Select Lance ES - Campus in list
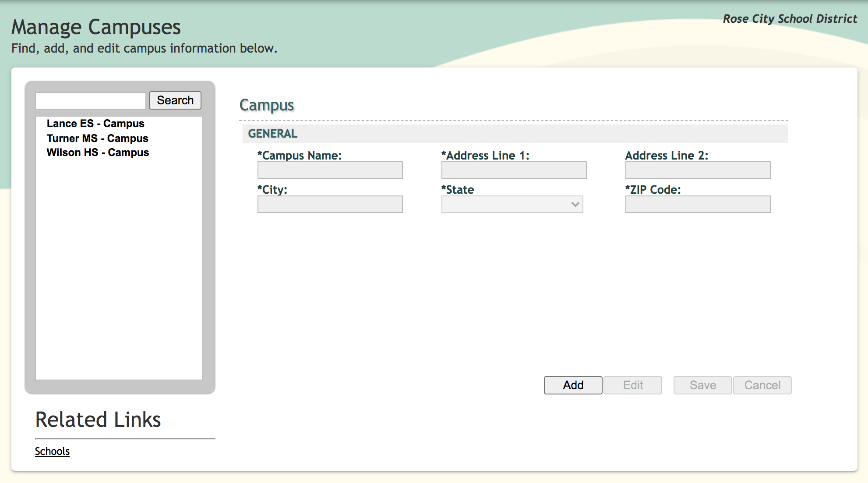 pyautogui.click(x=95, y=124)
